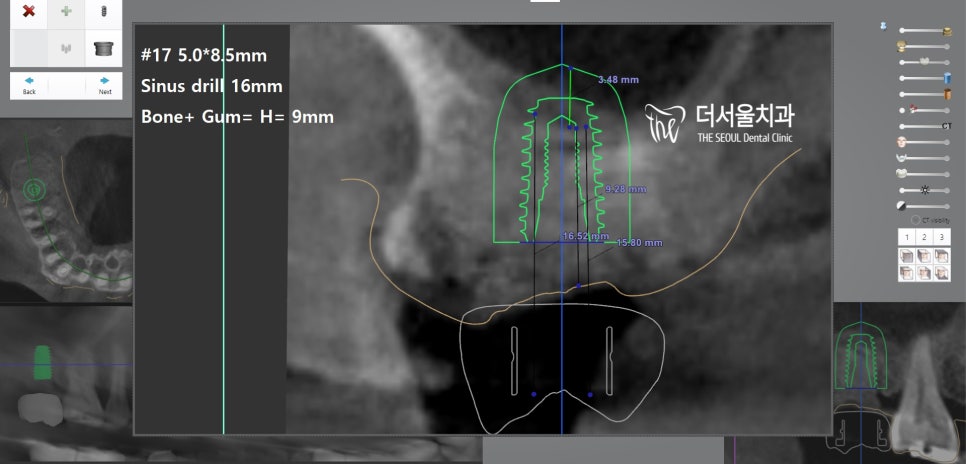This screenshot has width=966, height=464.
Task: Select view preset 3
Action: point(942,237)
